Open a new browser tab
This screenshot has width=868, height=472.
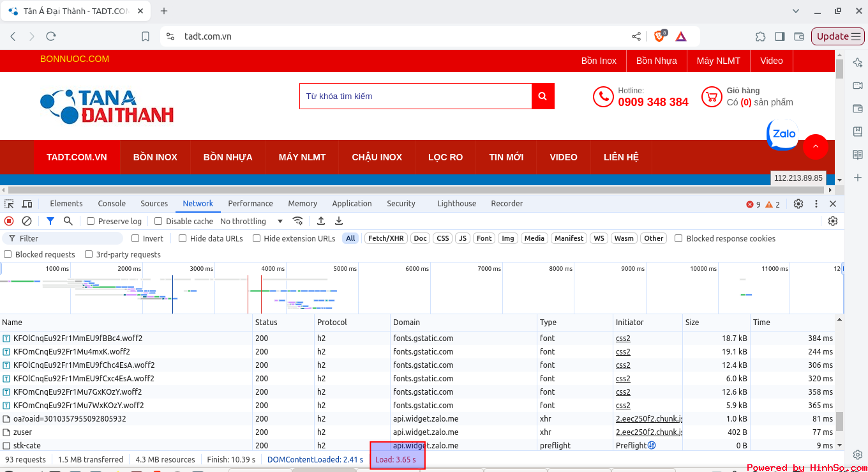pyautogui.click(x=164, y=11)
